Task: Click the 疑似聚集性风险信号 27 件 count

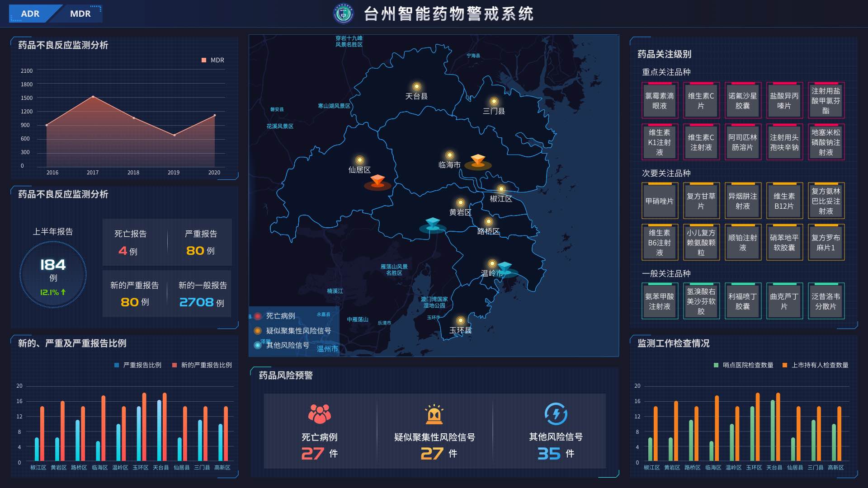Action: tap(439, 453)
